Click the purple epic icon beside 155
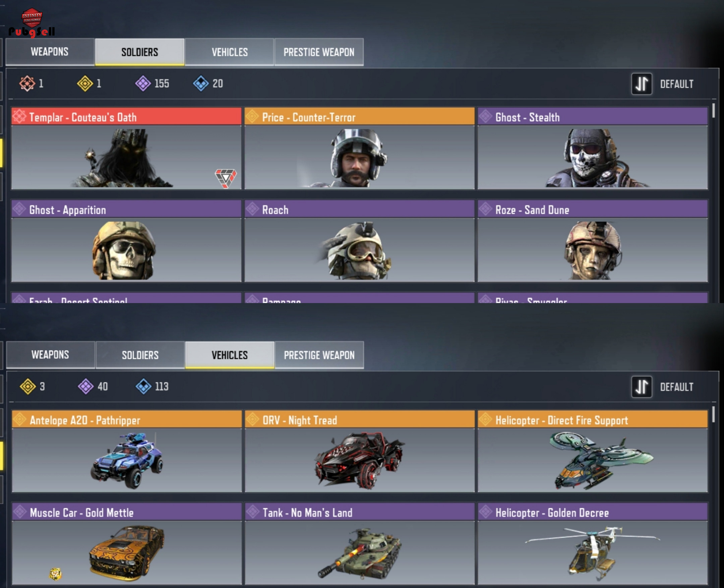This screenshot has width=724, height=588. (x=143, y=83)
